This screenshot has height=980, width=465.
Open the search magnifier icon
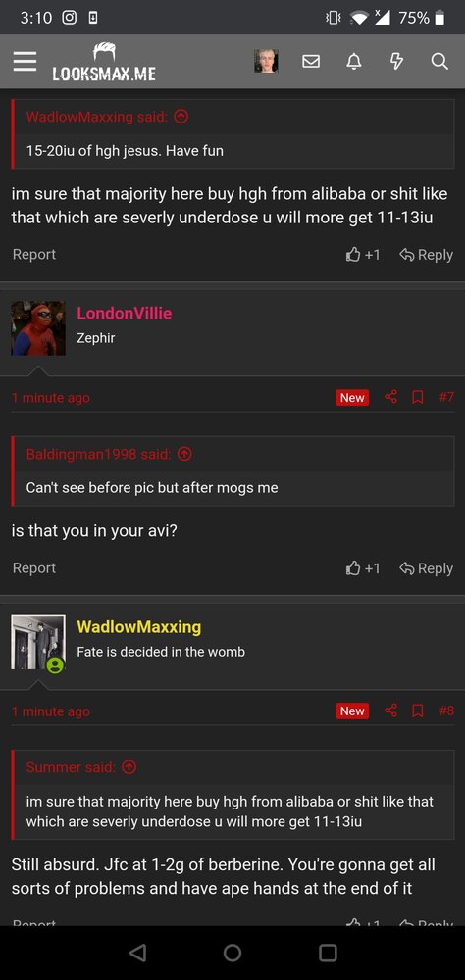tap(439, 61)
